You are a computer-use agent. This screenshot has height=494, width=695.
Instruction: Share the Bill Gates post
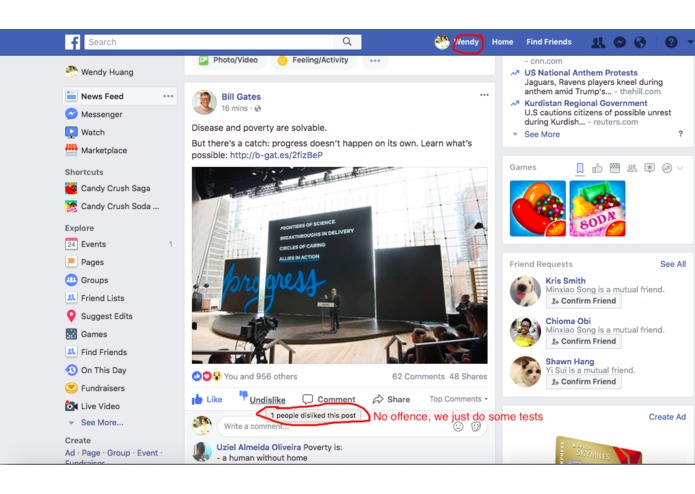(x=391, y=399)
